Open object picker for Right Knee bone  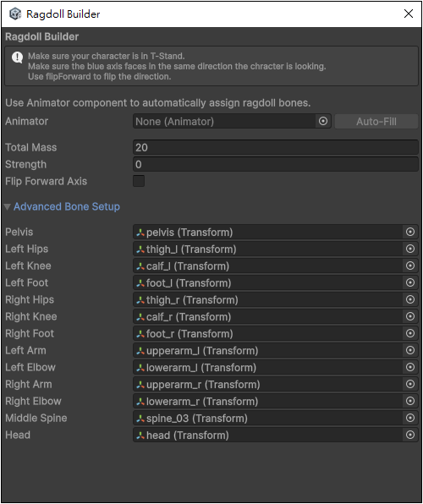tap(410, 316)
